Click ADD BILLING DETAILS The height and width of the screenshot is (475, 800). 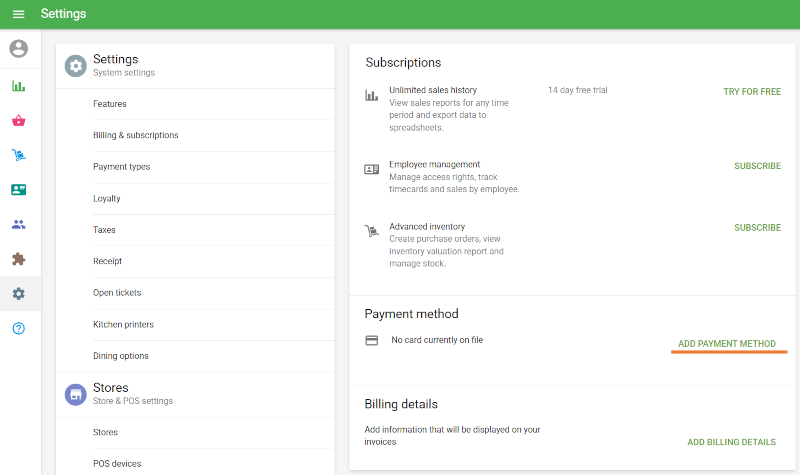[731, 442]
